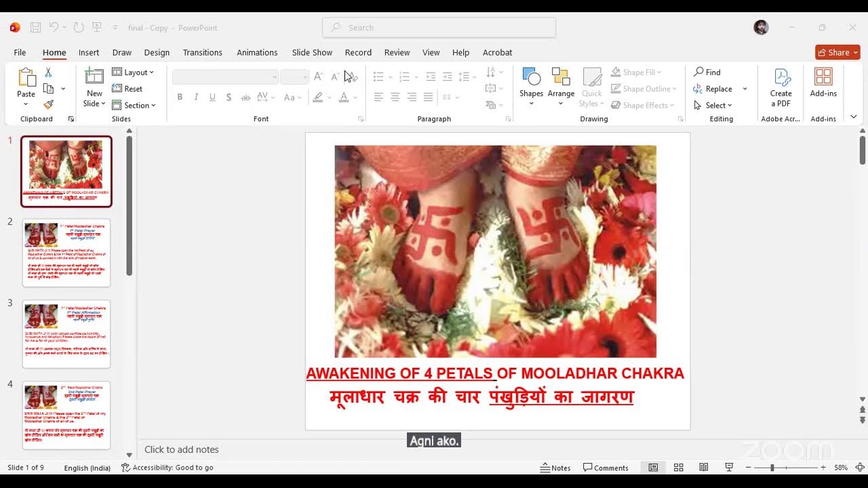Screen dimensions: 868x488
Task: Go to the Animations tab
Action: pyautogui.click(x=257, y=52)
